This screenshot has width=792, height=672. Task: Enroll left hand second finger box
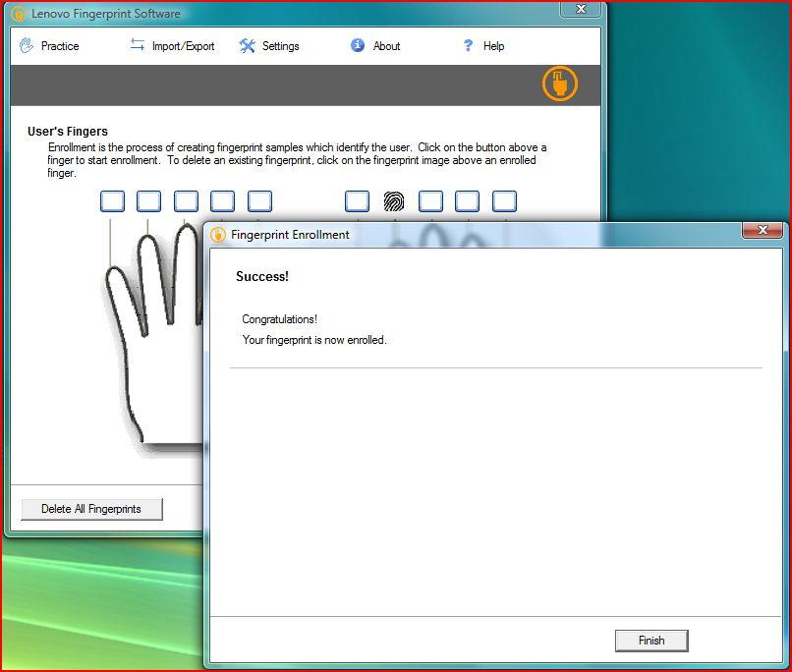tap(149, 201)
